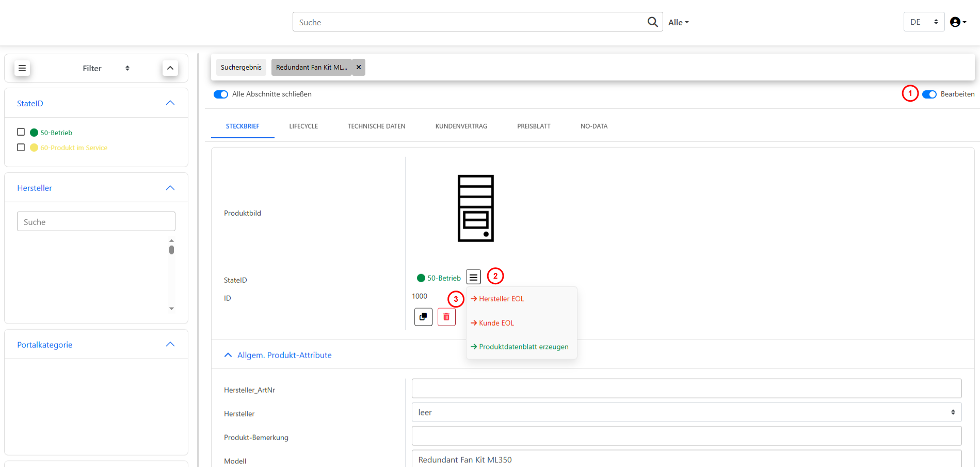Close the Redundant Fan Kit tab
This screenshot has height=467, width=980.
coord(359,67)
